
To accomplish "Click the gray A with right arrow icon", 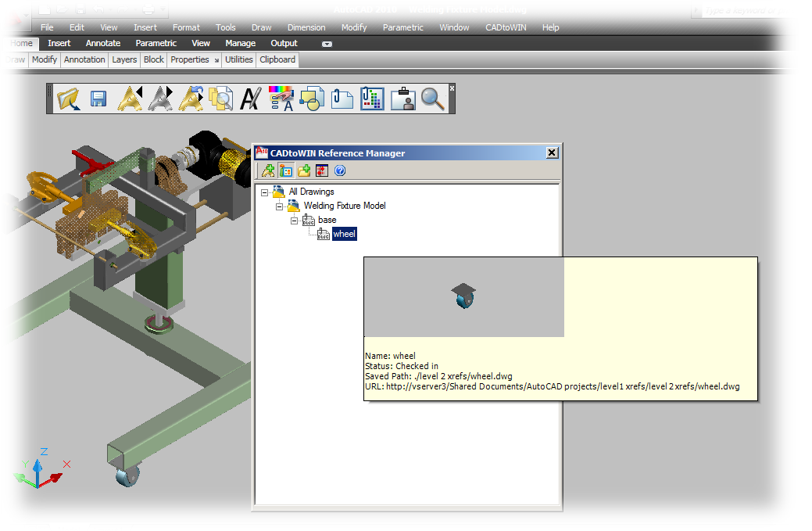I will tap(160, 99).
